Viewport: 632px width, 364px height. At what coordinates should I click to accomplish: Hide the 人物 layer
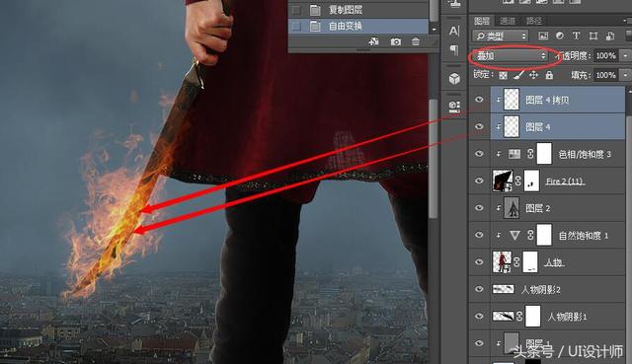click(479, 261)
